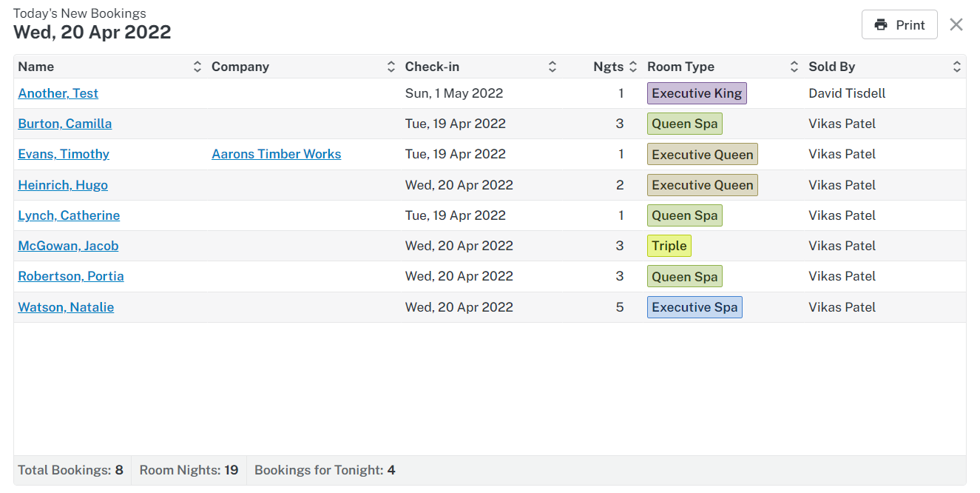Click the purple Executive King room tag
The image size is (980, 493).
pos(696,93)
